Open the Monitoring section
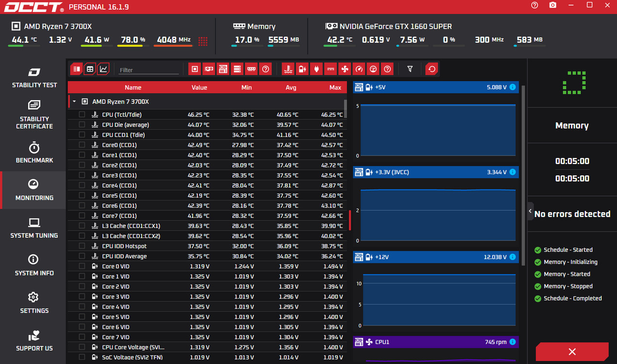Screen dimensions: 617x364 [x=33, y=190]
